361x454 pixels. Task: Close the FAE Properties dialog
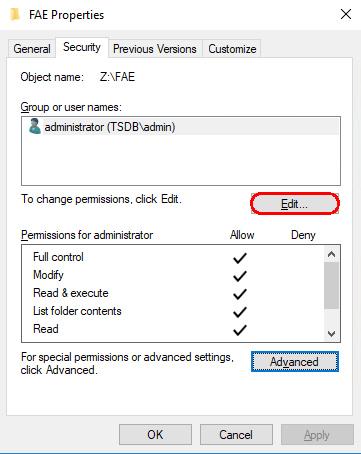346,14
